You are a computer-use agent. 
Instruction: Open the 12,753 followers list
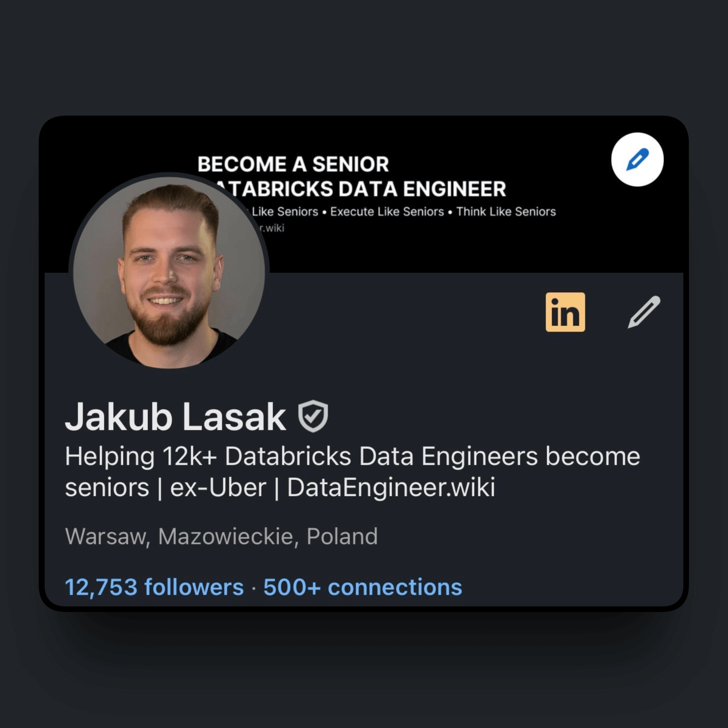(154, 586)
